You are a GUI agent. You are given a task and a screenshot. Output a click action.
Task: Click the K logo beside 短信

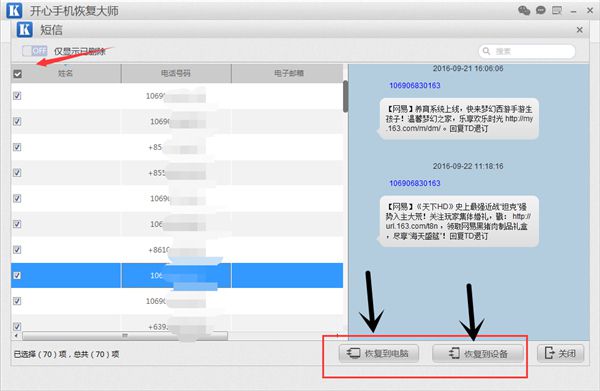tap(25, 29)
